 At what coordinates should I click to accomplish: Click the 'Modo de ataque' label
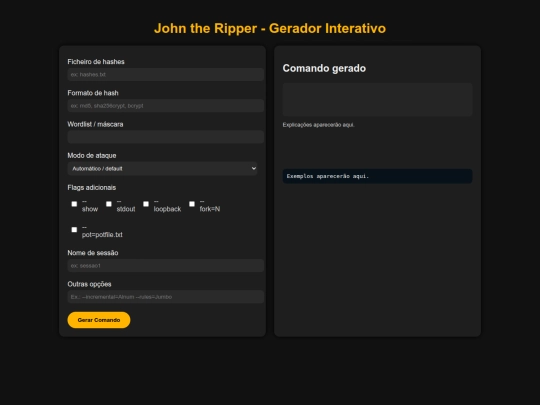[92, 155]
